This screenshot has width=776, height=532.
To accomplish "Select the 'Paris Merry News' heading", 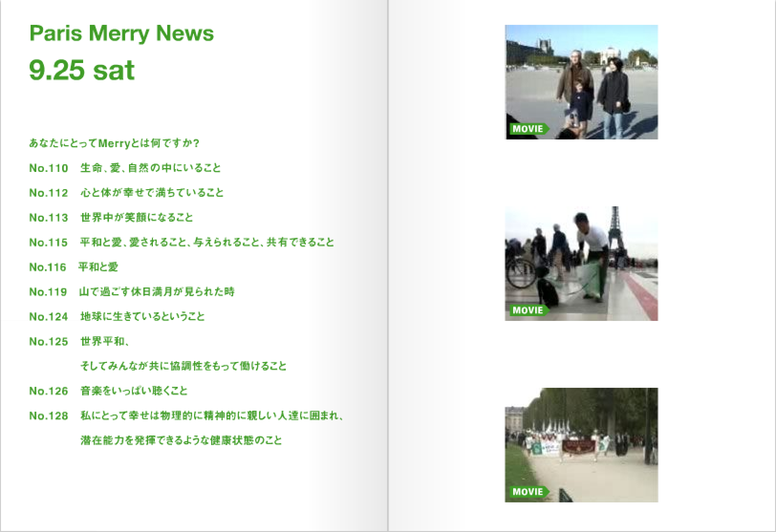I will [x=122, y=33].
